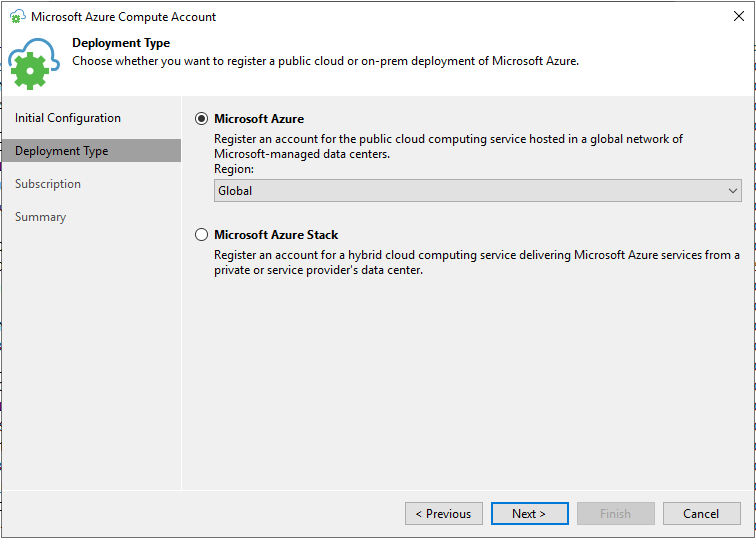Select Deployment Type step in sidebar
Viewport: 756px width, 539px height.
(x=62, y=151)
